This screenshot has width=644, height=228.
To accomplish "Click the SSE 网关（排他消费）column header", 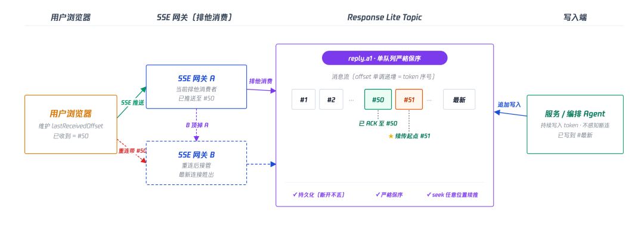I will click(195, 17).
